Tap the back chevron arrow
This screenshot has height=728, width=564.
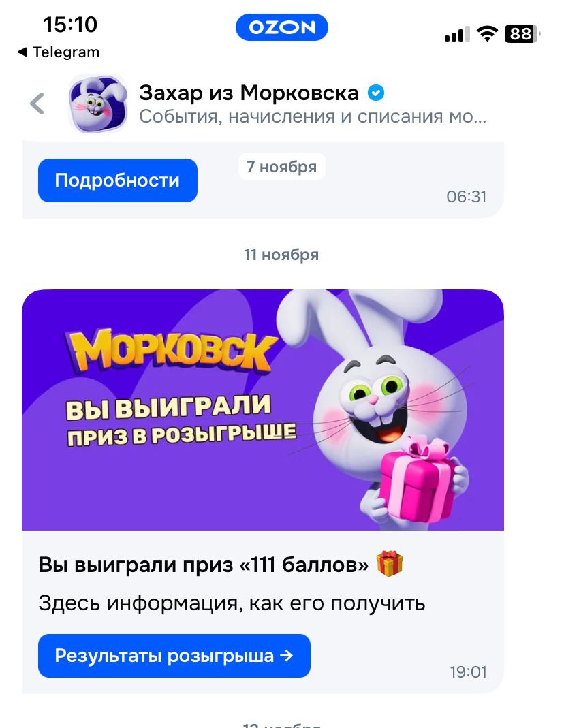coord(37,103)
